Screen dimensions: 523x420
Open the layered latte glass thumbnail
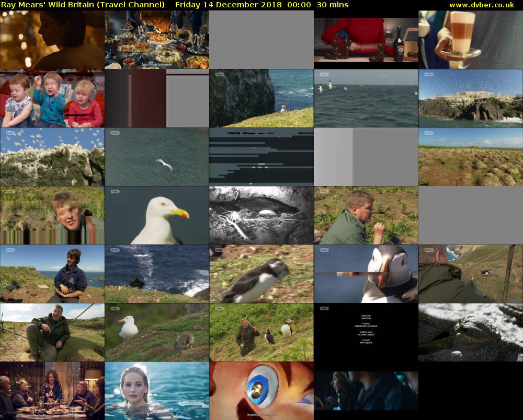(470, 40)
